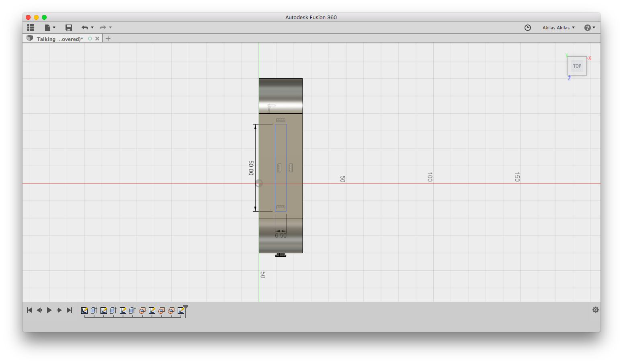This screenshot has width=623, height=364.
Task: Select the first sketch feature in timeline
Action: pyautogui.click(x=84, y=311)
